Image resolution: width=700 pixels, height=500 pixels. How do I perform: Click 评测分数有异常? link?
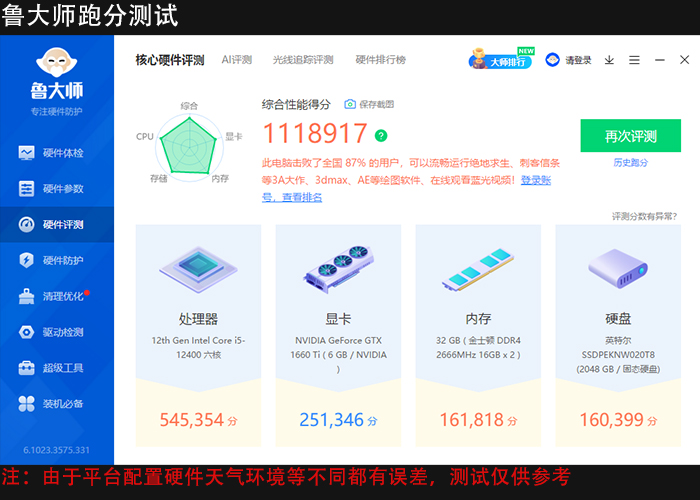click(644, 217)
